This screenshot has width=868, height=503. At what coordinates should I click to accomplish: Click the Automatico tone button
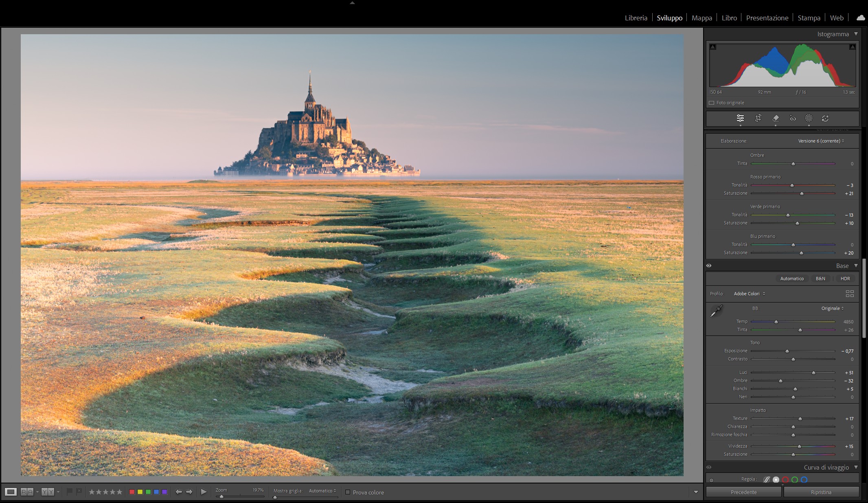pyautogui.click(x=792, y=279)
